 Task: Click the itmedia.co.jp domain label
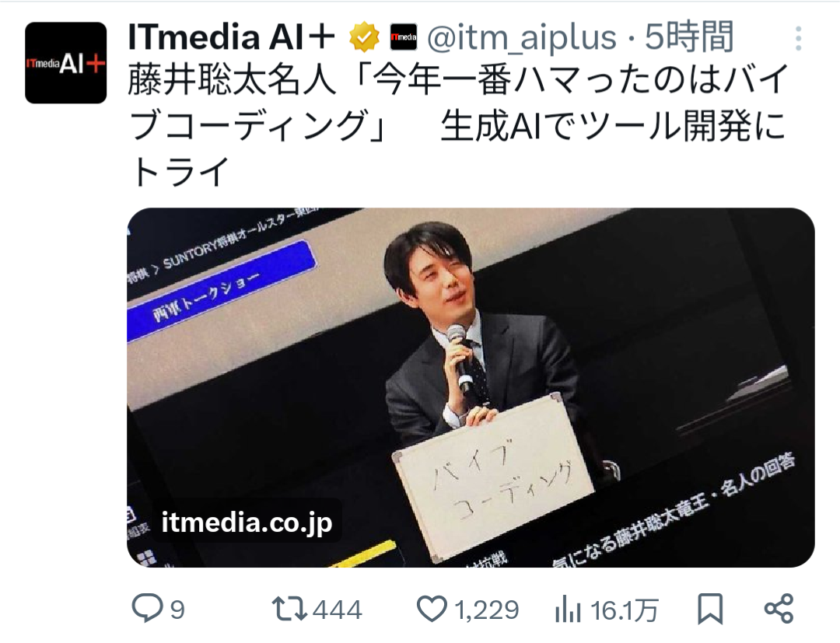point(247,522)
